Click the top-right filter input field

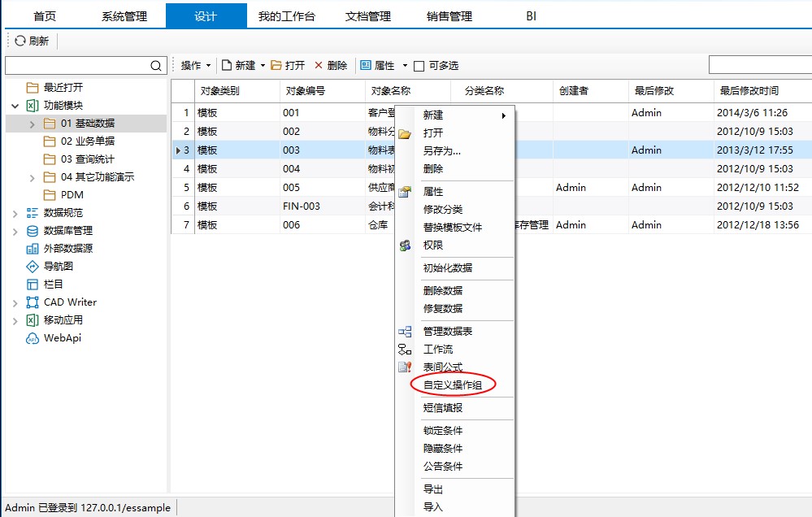(759, 65)
